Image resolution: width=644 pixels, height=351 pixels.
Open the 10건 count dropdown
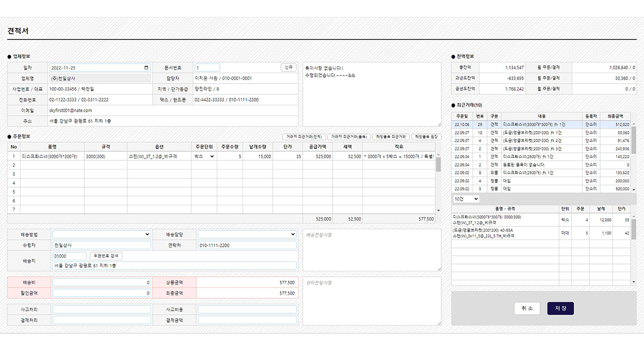pos(466,199)
